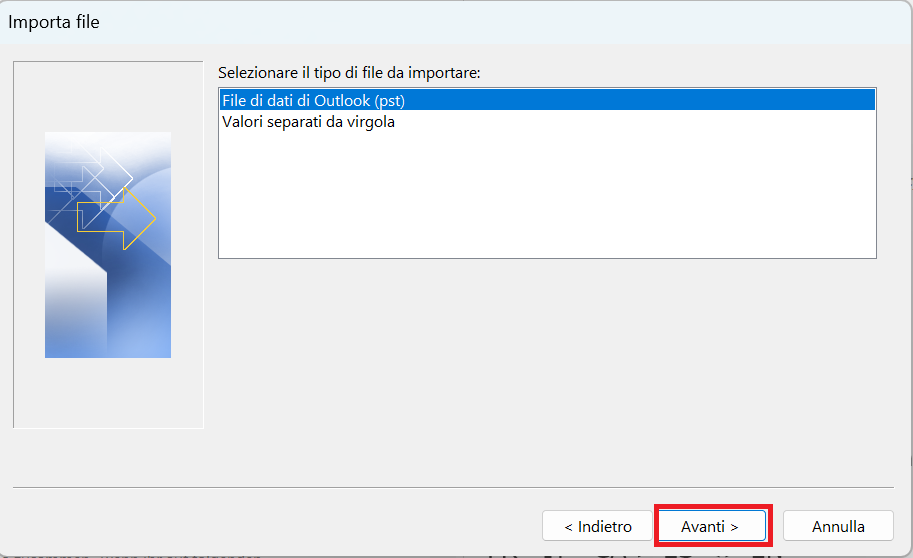913x558 pixels.
Task: Click the word Outlook in selected entry
Action: [x=342, y=101]
